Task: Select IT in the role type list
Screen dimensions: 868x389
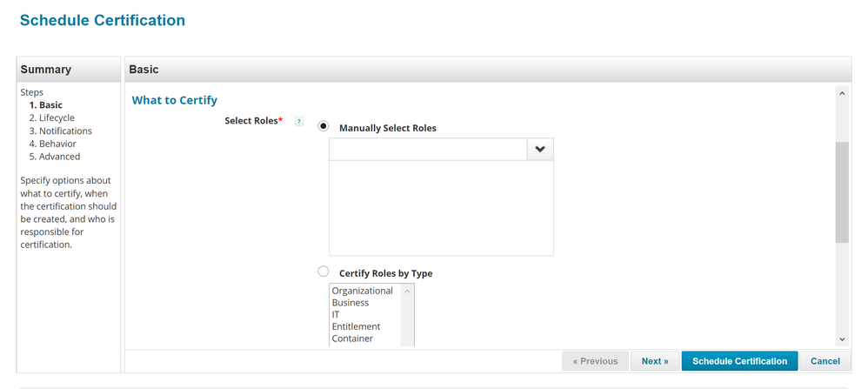Action: (336, 315)
